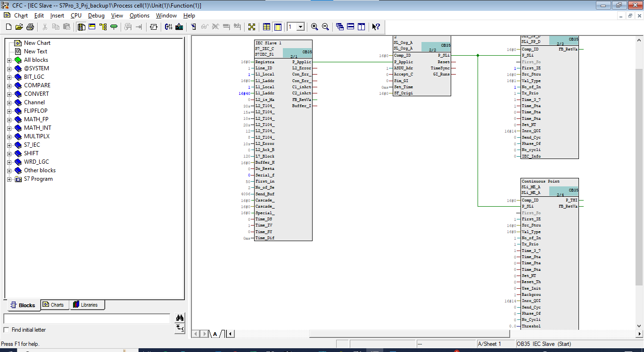
Task: Enable the Find initial letter checkbox
Action: pyautogui.click(x=7, y=330)
